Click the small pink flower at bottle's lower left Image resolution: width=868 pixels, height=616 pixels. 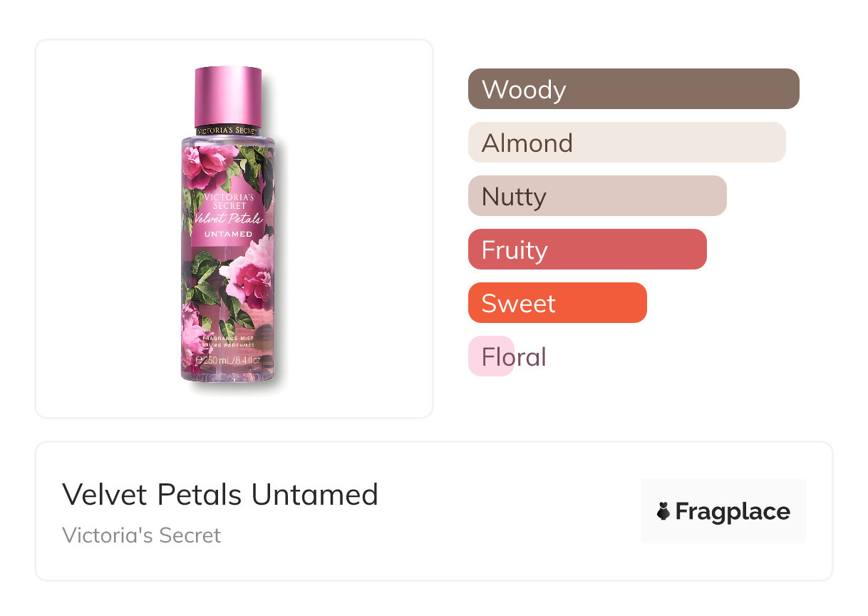(x=192, y=324)
